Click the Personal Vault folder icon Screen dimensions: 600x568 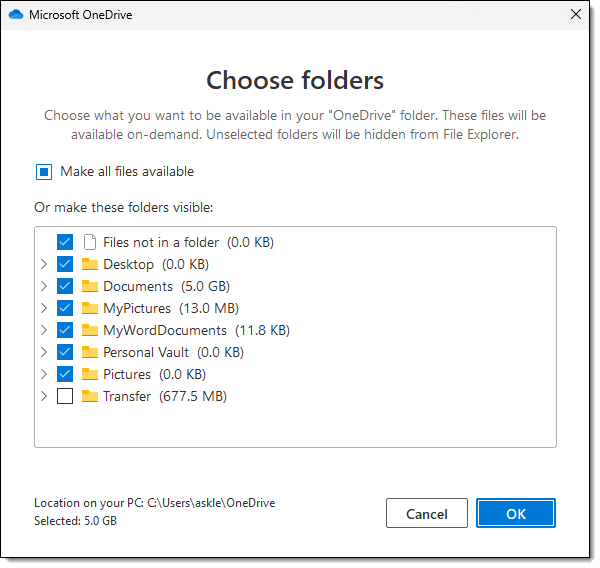click(90, 352)
